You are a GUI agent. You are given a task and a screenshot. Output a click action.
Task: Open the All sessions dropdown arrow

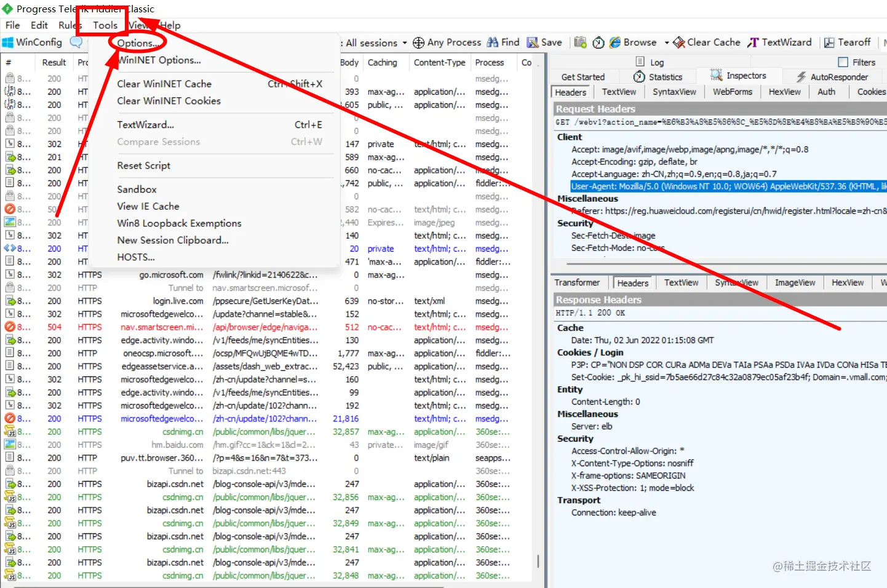tap(405, 43)
